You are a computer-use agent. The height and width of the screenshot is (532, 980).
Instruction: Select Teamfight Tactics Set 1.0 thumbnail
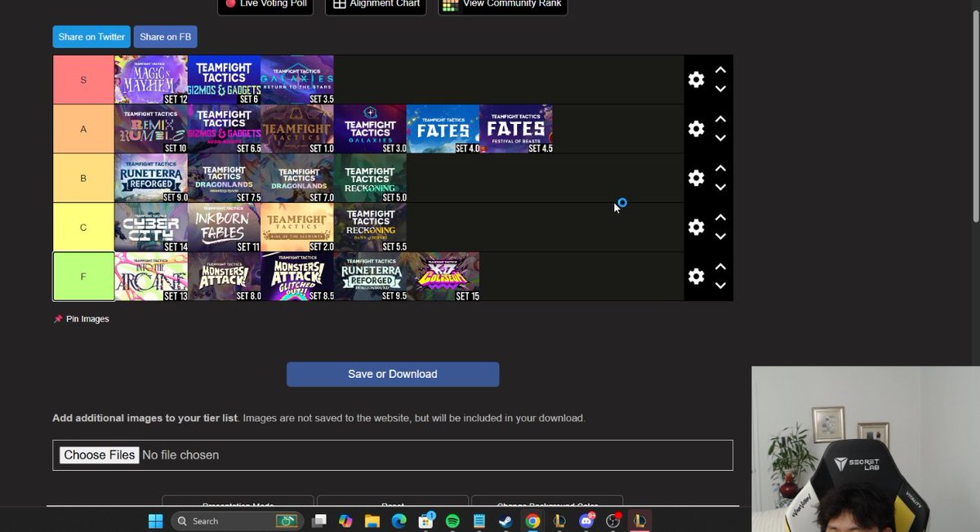coord(297,129)
